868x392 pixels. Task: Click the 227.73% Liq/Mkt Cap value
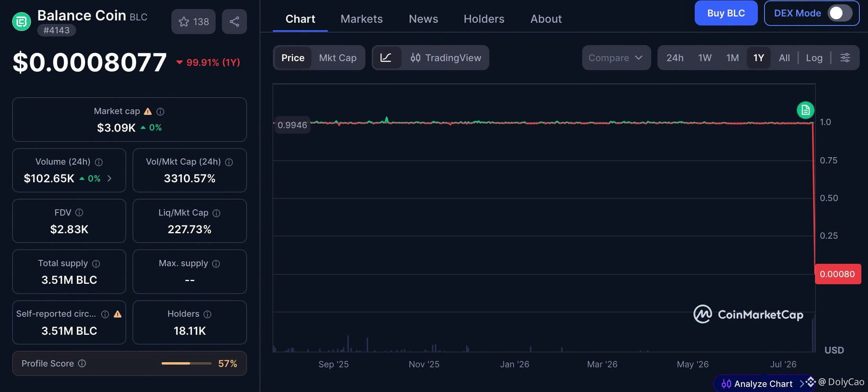[190, 229]
